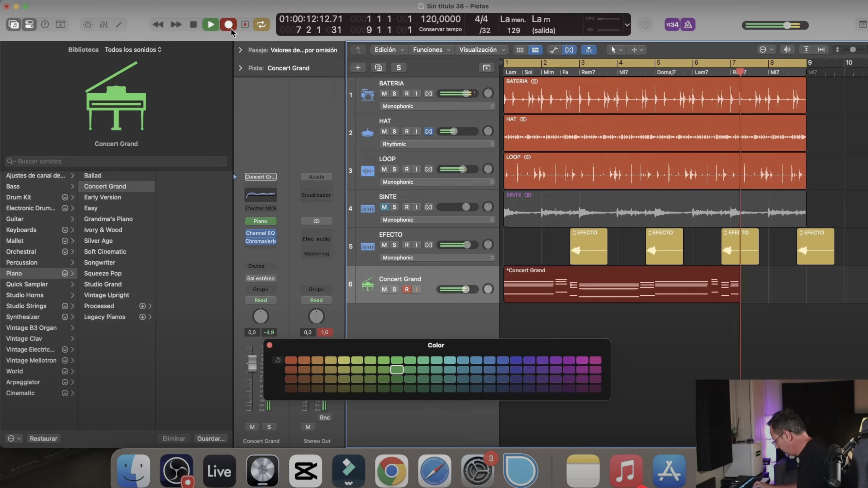Toggle the metronome click button
Viewport: 868px width, 488px height.
pos(688,24)
